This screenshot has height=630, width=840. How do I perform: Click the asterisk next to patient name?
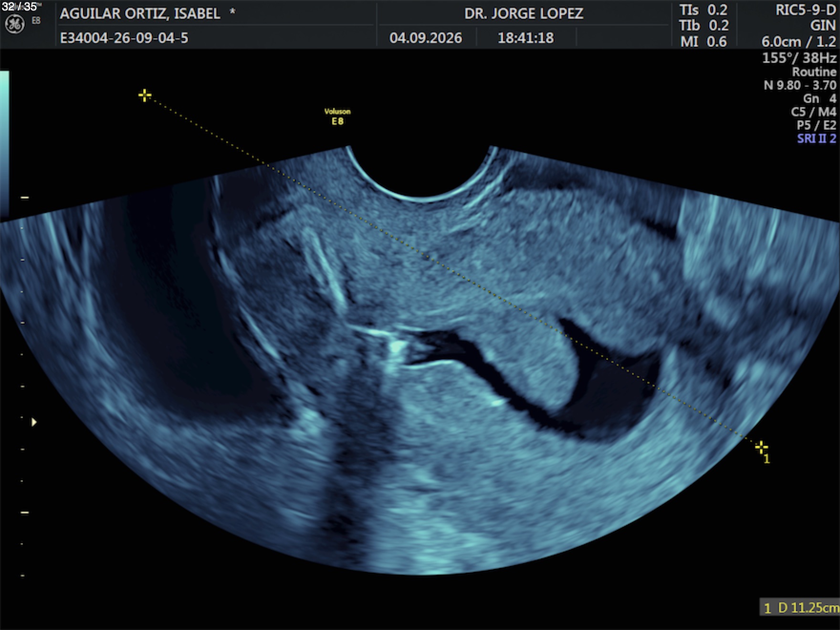coord(232,12)
